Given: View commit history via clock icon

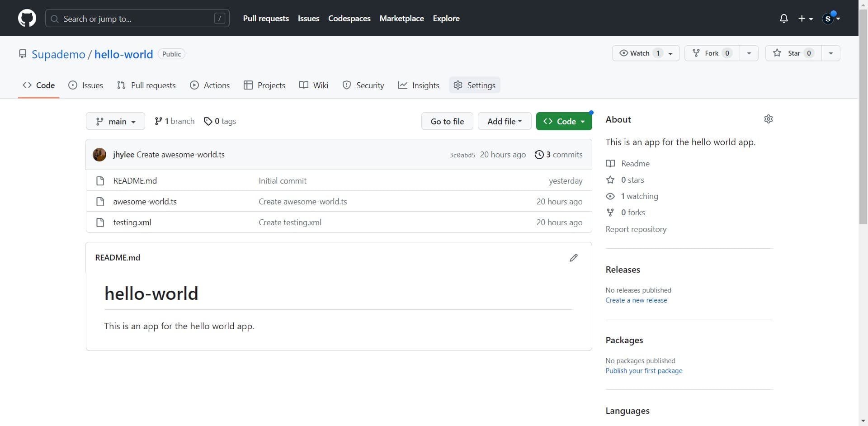Looking at the screenshot, I should click(x=539, y=154).
